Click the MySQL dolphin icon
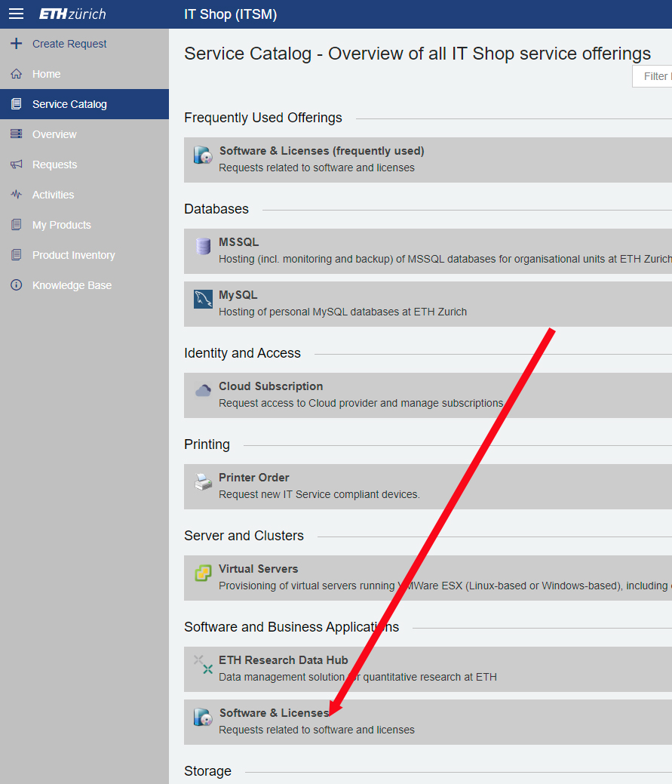Viewport: 672px width, 784px height. click(203, 300)
